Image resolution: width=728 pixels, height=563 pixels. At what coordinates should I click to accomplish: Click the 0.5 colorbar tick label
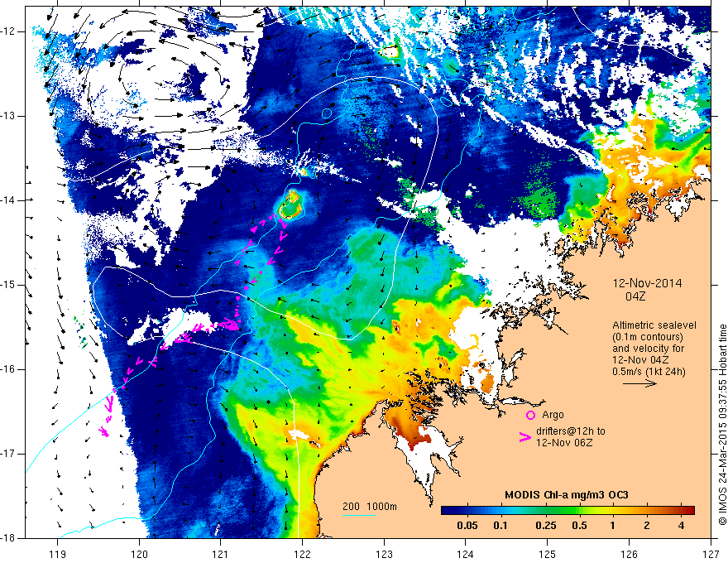579,526
